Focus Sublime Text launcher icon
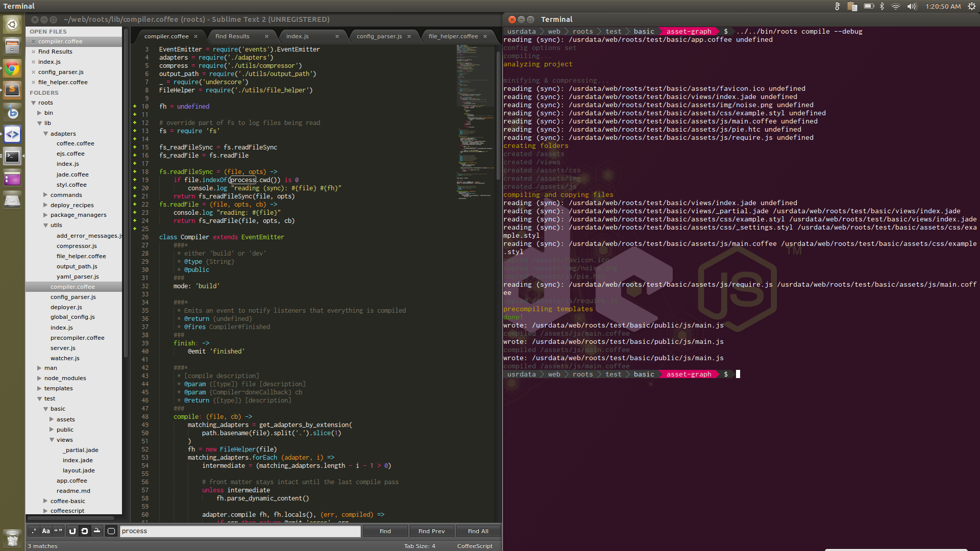980x551 pixels. click(12, 90)
